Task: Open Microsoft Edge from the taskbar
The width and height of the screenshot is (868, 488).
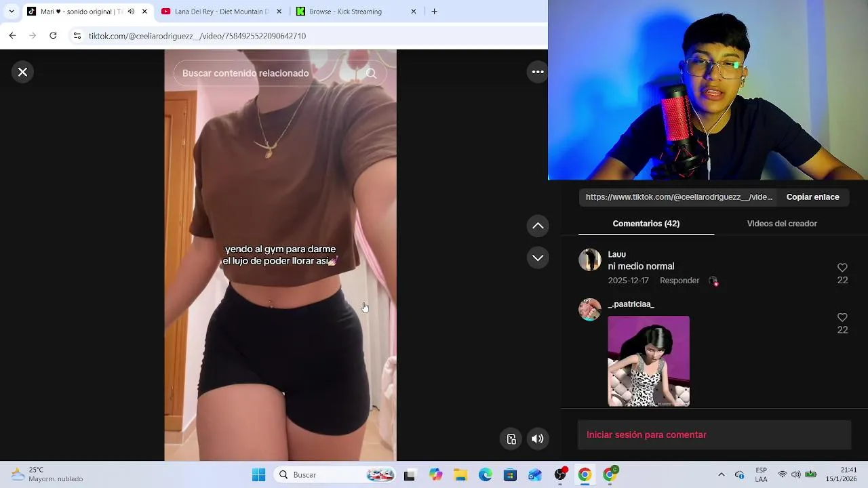Action: point(486,475)
